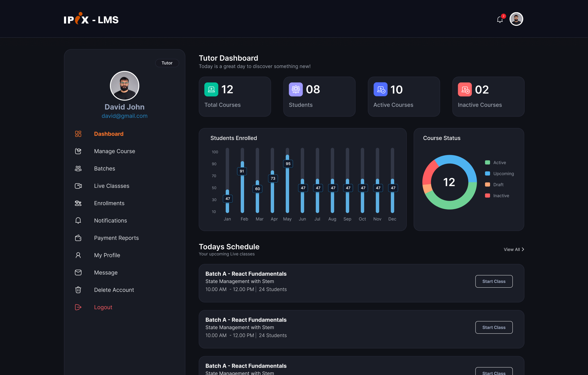Open the header user avatar menu
Image resolution: width=588 pixels, height=375 pixels.
tap(516, 19)
